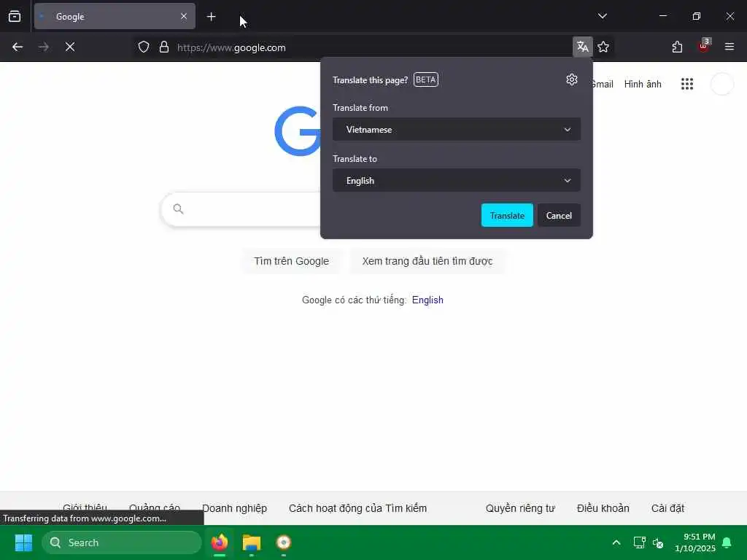Open Hình ảnh images link
The height and width of the screenshot is (560, 747).
[x=643, y=85]
